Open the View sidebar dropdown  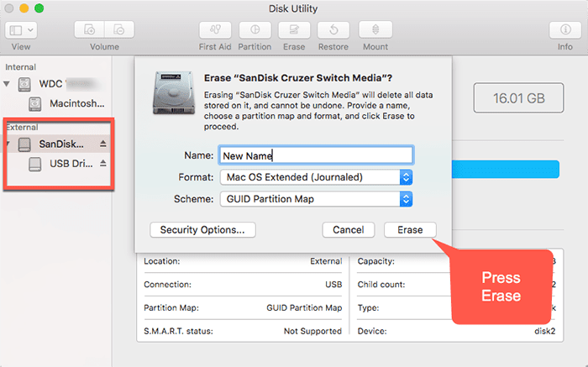click(x=21, y=30)
